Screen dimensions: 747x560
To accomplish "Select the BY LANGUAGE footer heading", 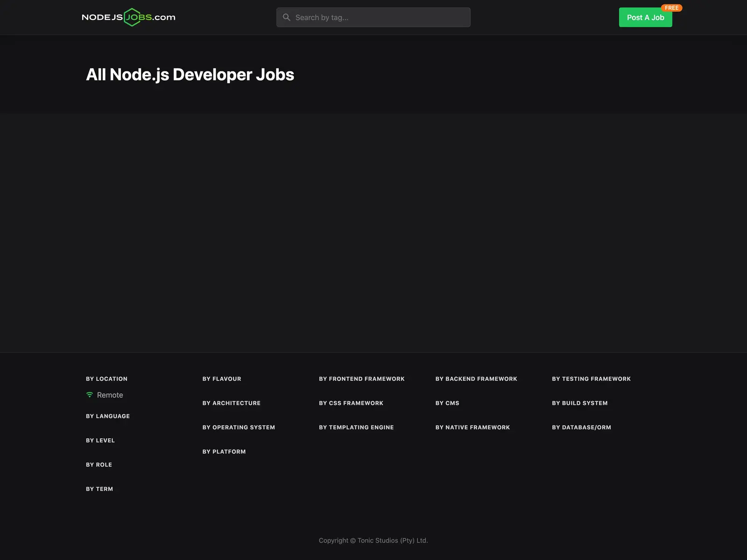I will [x=108, y=416].
